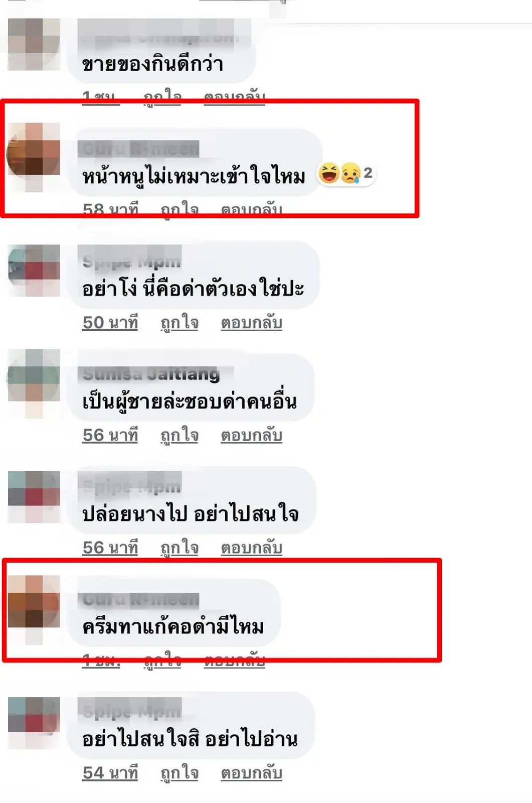
Task: Like the comment อย่าโง่ นี่คือด่าตัวเอง ใช่ปะ
Action: (180, 323)
